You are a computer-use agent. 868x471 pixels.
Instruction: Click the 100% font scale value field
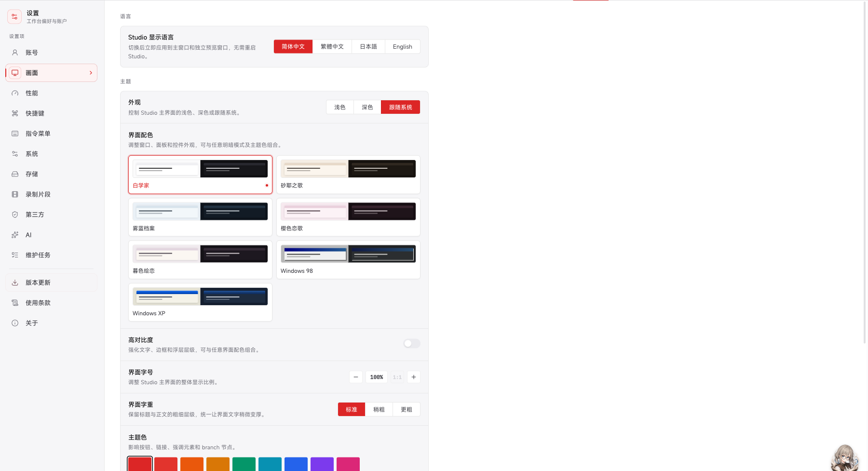pos(377,377)
